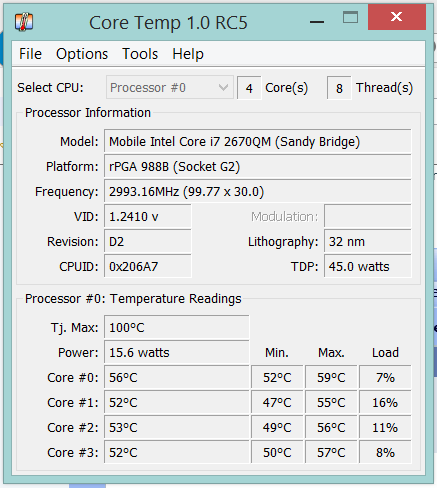The height and width of the screenshot is (488, 437).
Task: Click the VID value 1.2410 v
Action: click(148, 217)
